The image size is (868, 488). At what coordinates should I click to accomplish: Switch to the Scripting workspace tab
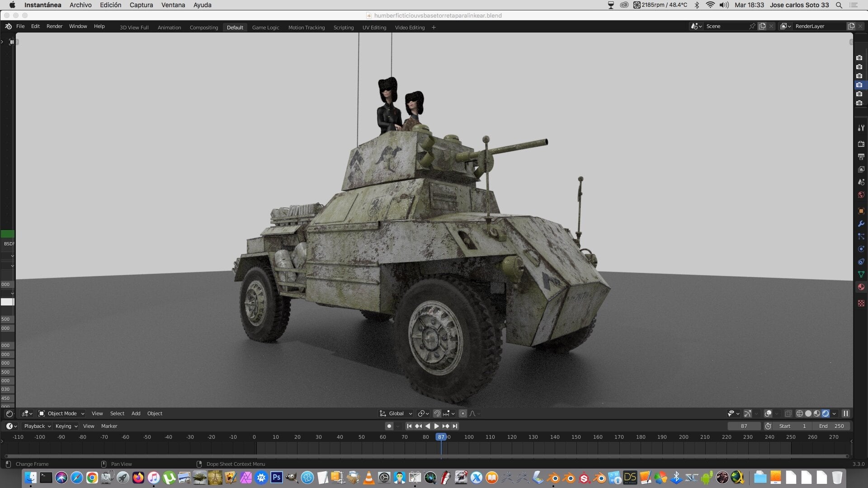tap(343, 28)
